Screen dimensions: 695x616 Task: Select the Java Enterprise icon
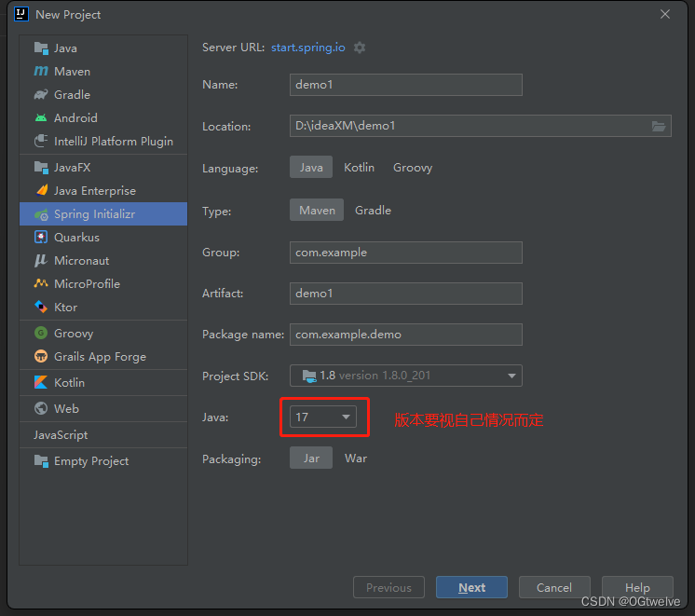(42, 191)
